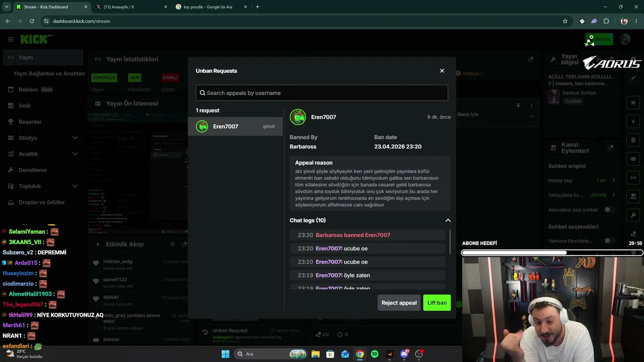Click the abone hedefi progress bar

(x=552, y=252)
